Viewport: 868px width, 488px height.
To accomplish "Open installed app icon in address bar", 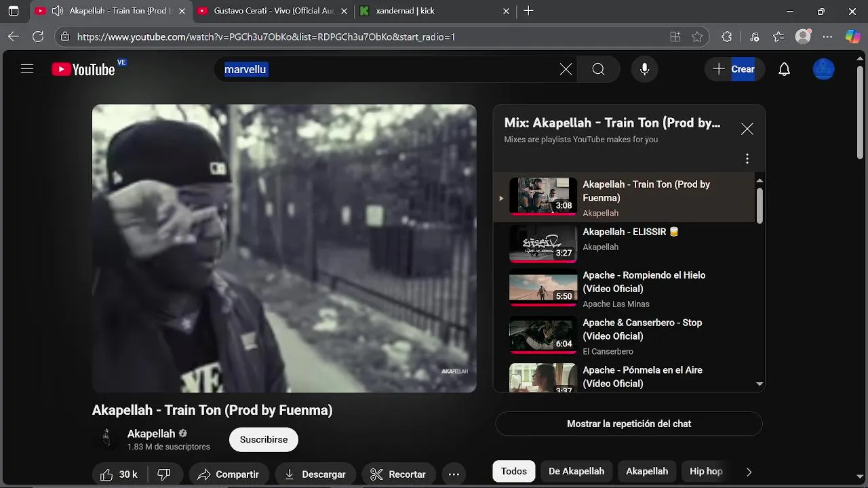I will tap(675, 37).
